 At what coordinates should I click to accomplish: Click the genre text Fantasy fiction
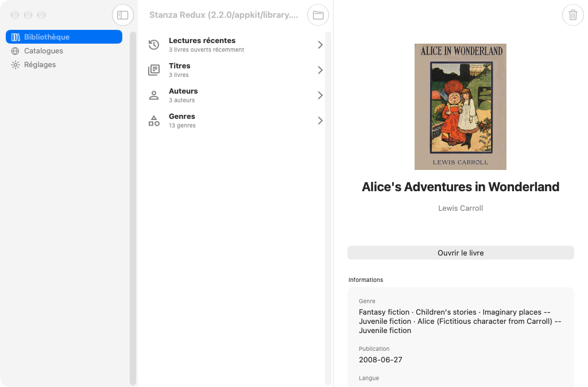tap(384, 312)
